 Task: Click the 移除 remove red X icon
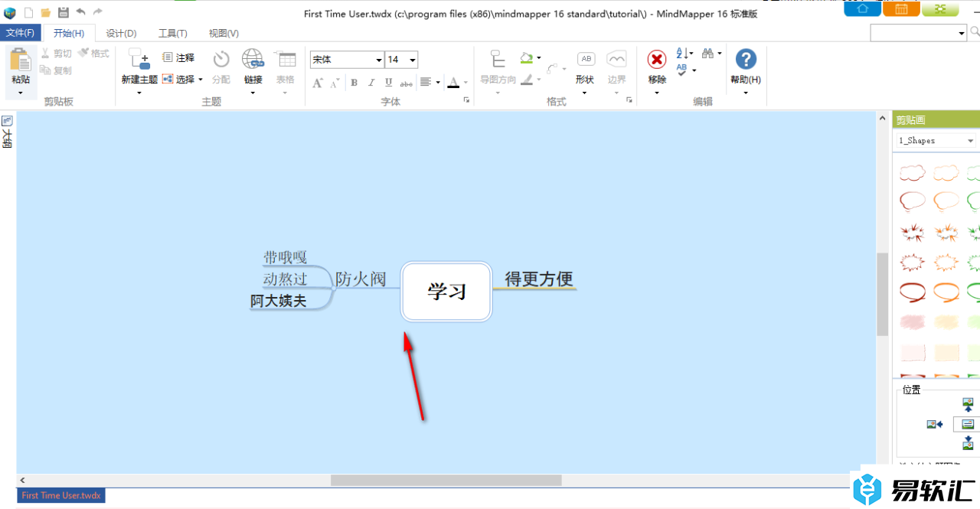tap(657, 60)
